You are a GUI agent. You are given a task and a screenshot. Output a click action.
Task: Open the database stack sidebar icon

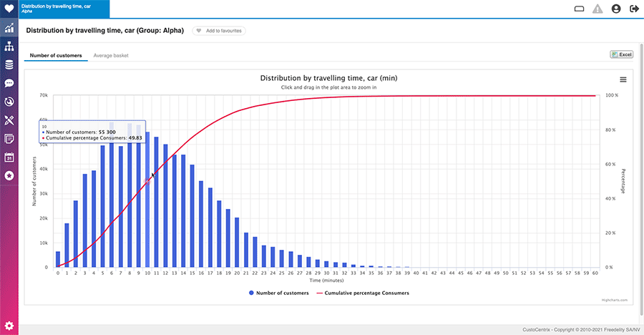[x=9, y=65]
